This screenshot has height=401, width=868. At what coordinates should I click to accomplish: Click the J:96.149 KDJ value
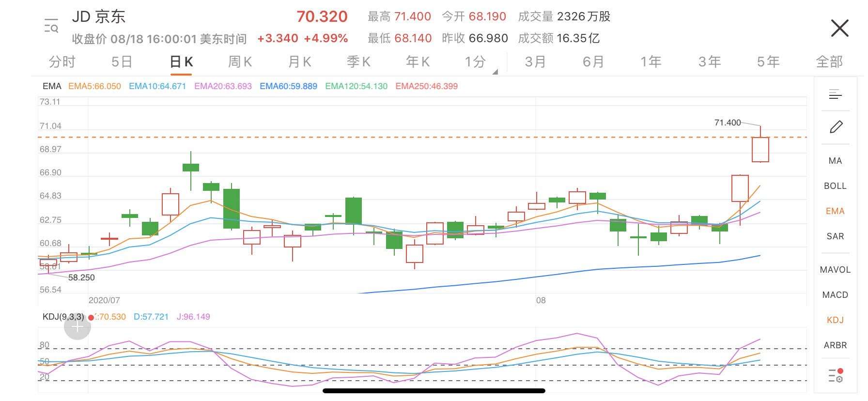click(193, 317)
